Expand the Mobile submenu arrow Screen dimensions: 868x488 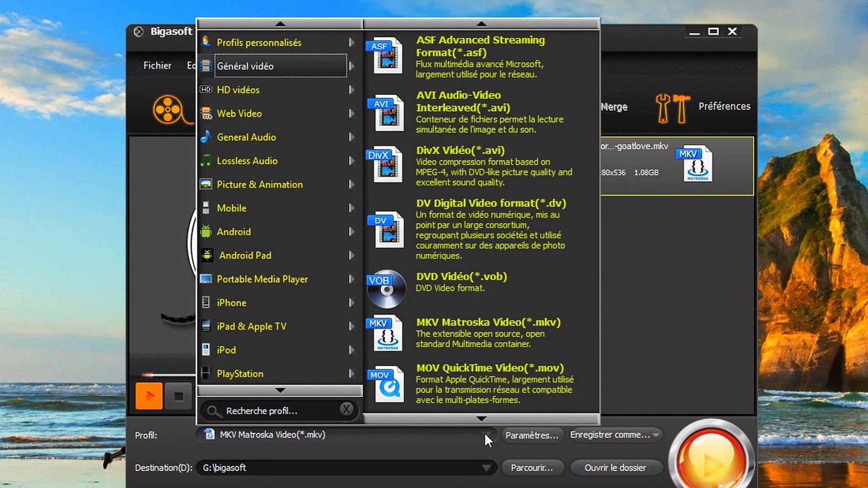tap(351, 208)
